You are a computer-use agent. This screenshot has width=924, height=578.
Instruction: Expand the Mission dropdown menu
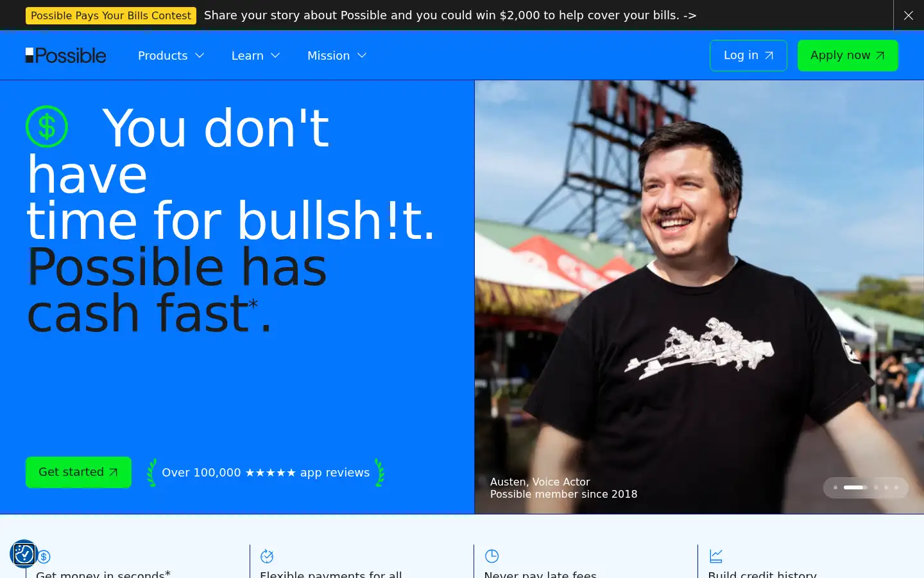click(338, 56)
